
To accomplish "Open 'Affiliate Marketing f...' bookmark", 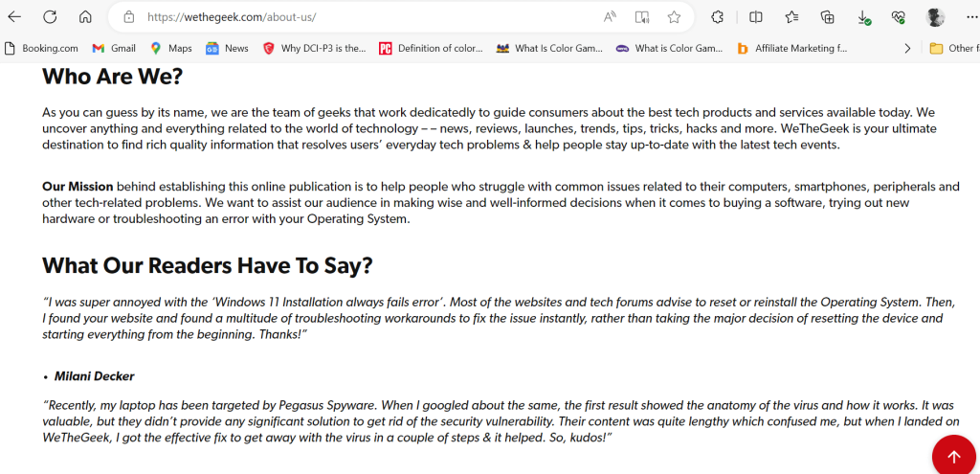I will pyautogui.click(x=791, y=48).
